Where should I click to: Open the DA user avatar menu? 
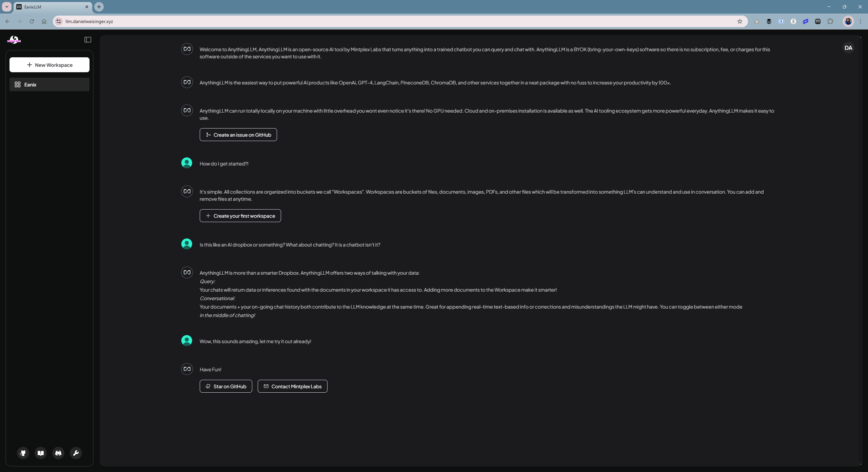(848, 48)
